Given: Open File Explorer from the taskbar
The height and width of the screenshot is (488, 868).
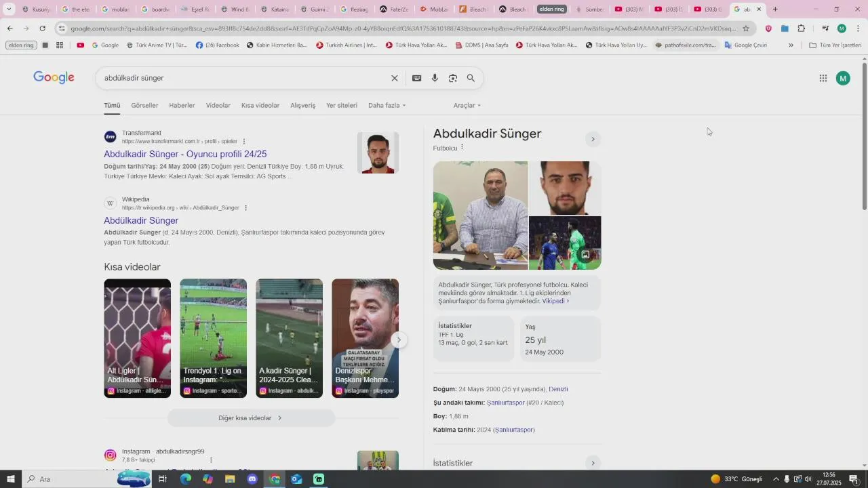Looking at the screenshot, I should pos(230,479).
